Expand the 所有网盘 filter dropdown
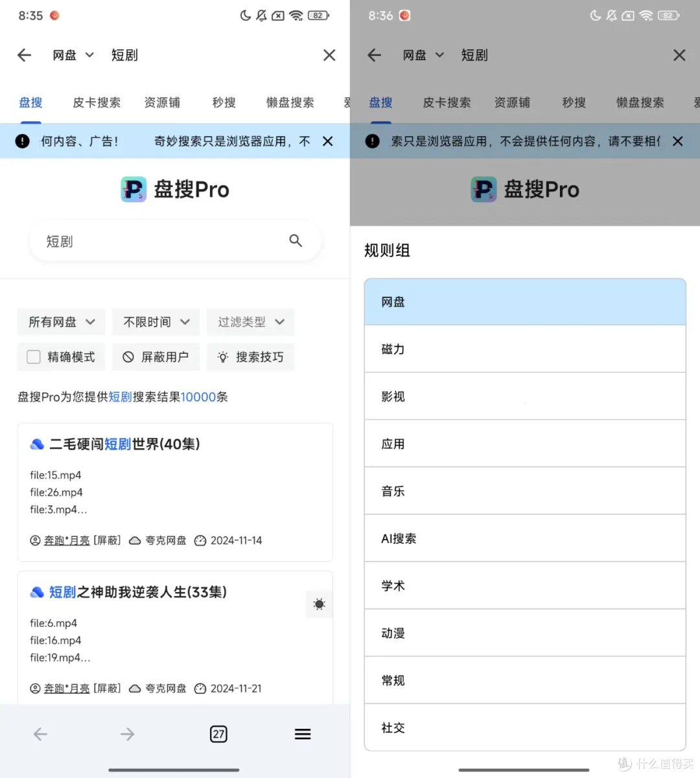 coord(62,322)
